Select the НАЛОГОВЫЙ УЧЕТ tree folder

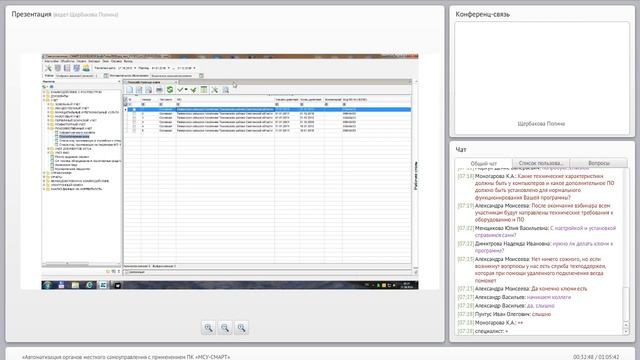pos(68,116)
